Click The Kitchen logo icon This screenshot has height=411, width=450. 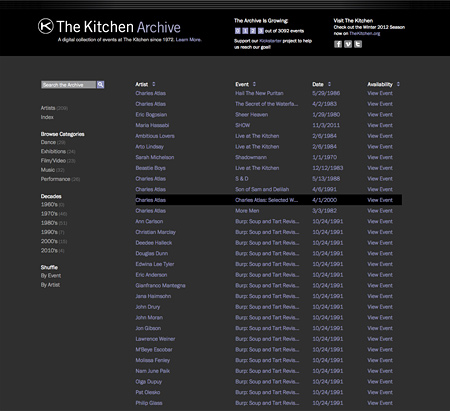(46, 26)
